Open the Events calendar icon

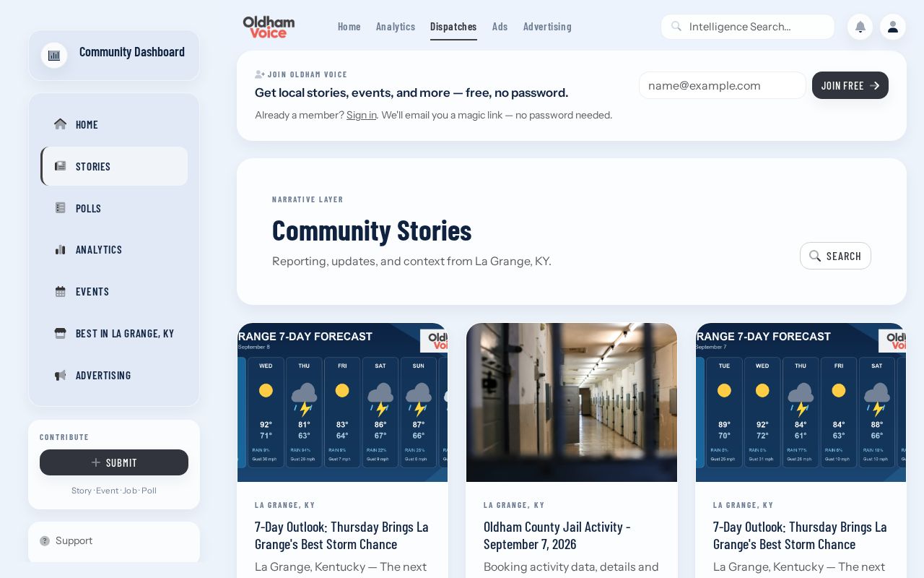[x=61, y=291]
